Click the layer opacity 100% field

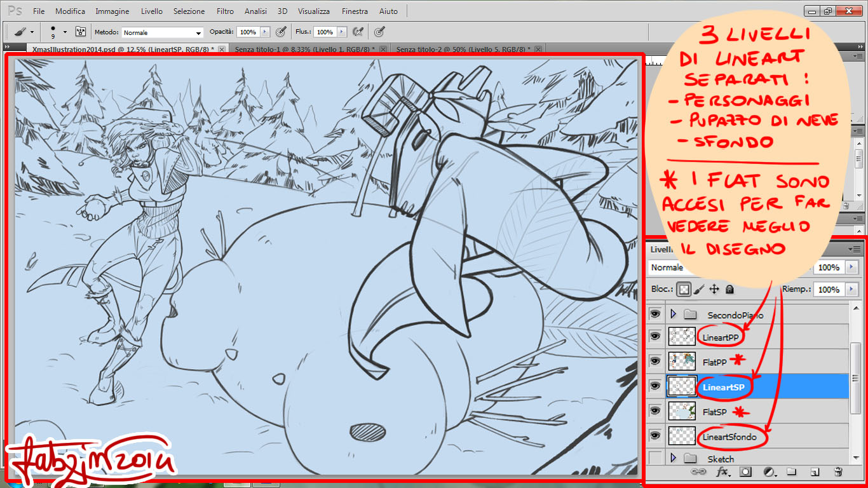pyautogui.click(x=828, y=268)
